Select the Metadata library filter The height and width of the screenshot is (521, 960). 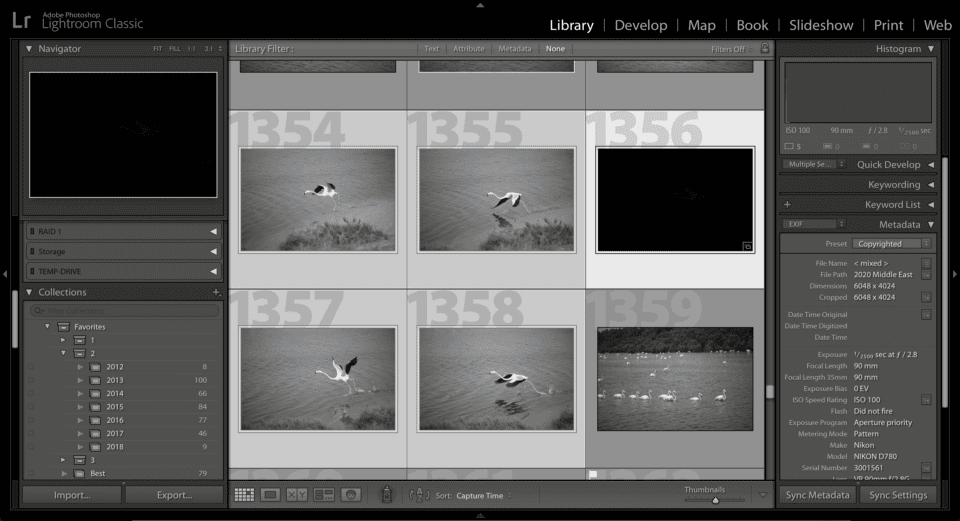[x=514, y=49]
